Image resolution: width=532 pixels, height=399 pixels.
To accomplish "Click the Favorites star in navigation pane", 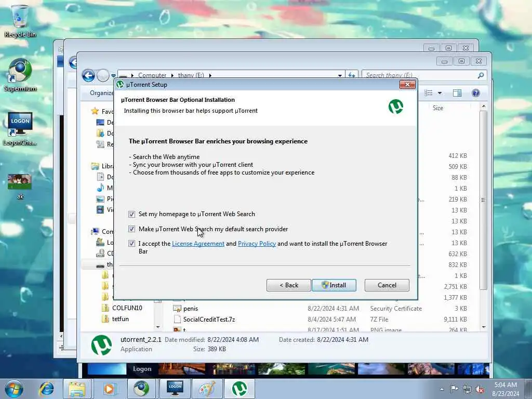I will click(95, 111).
